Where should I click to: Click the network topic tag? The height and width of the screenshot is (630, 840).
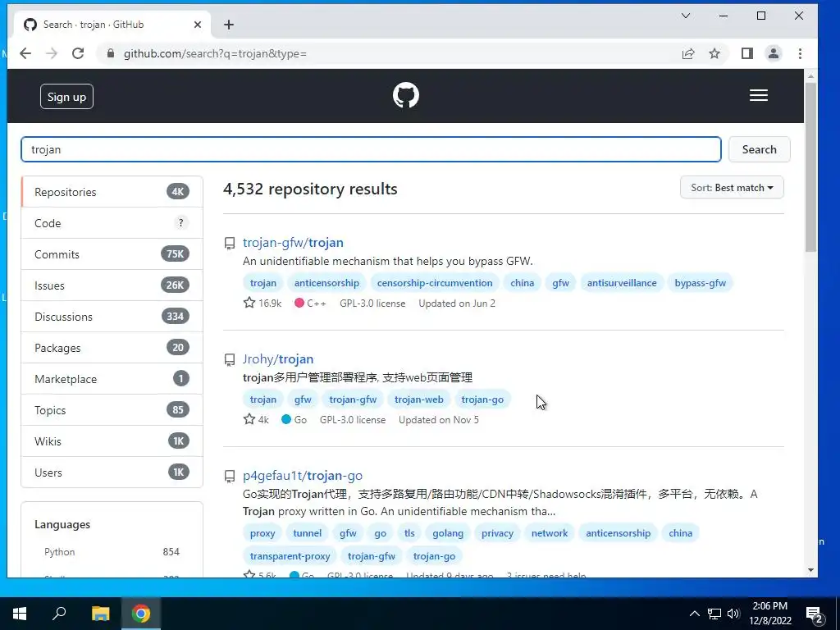click(x=549, y=533)
